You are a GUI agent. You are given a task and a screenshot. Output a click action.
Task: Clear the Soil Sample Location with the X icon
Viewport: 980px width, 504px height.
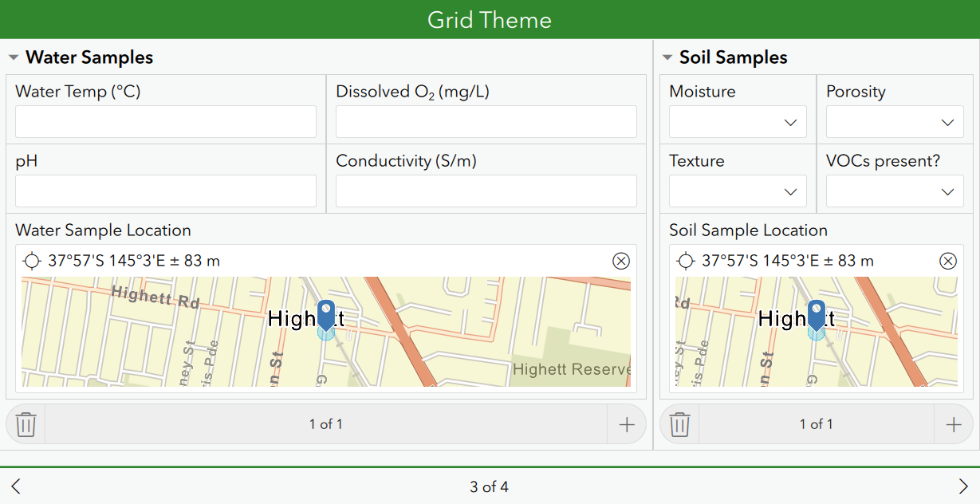(948, 261)
